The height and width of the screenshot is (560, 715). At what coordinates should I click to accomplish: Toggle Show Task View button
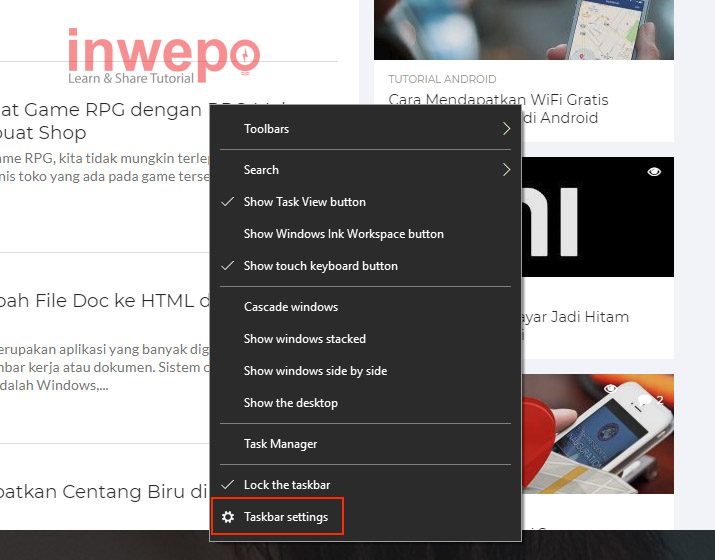click(x=365, y=202)
